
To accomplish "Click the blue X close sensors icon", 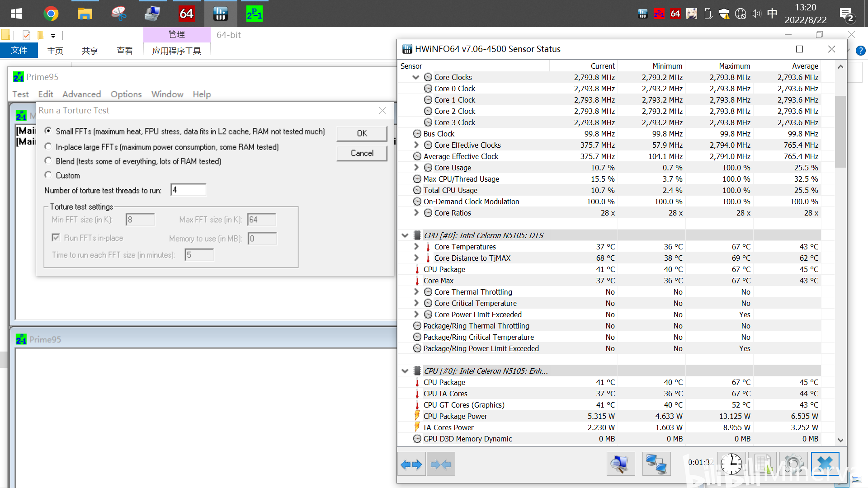I will click(x=825, y=464).
